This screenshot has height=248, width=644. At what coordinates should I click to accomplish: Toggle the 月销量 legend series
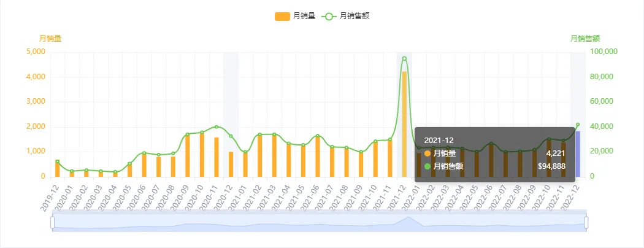click(295, 16)
